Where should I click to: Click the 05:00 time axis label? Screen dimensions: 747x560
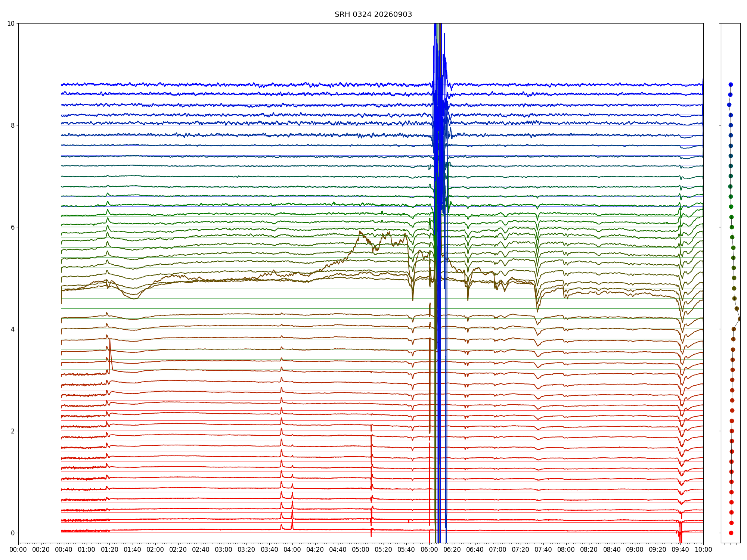click(361, 550)
